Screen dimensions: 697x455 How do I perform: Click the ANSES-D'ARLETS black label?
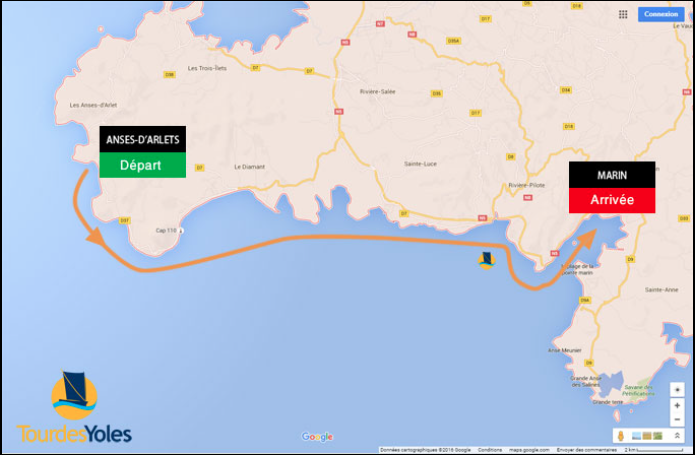pyautogui.click(x=142, y=139)
